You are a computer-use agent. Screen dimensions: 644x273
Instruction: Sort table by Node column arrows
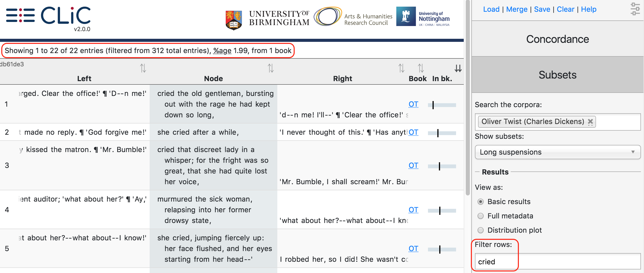point(271,68)
